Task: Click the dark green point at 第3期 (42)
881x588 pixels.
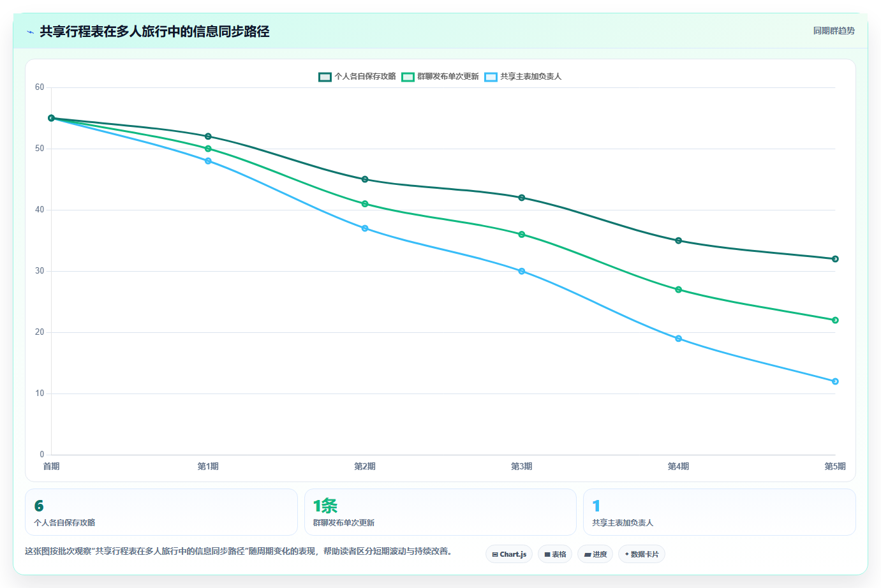Action: click(x=522, y=198)
